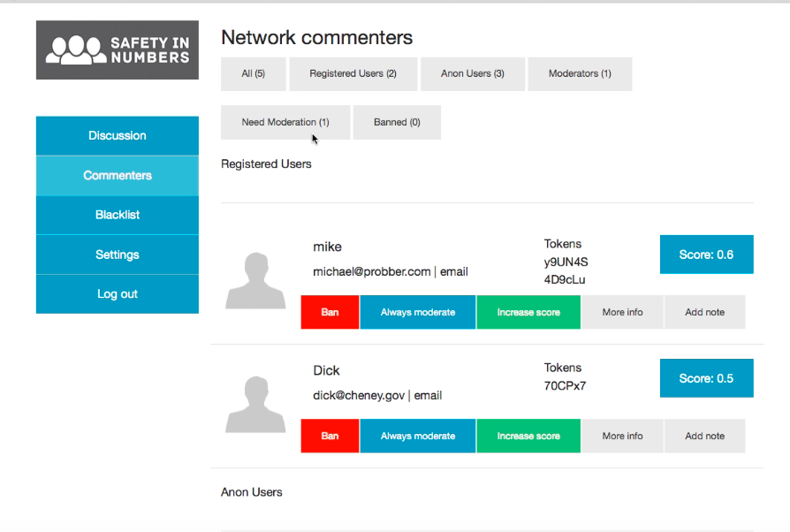The height and width of the screenshot is (532, 790).
Task: Increase score for mike
Action: pos(528,312)
